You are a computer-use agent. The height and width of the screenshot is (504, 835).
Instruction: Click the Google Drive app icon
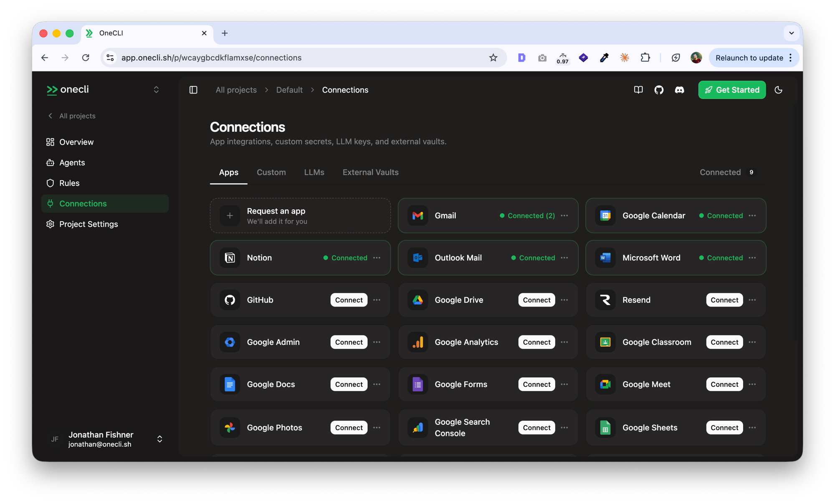click(x=417, y=300)
